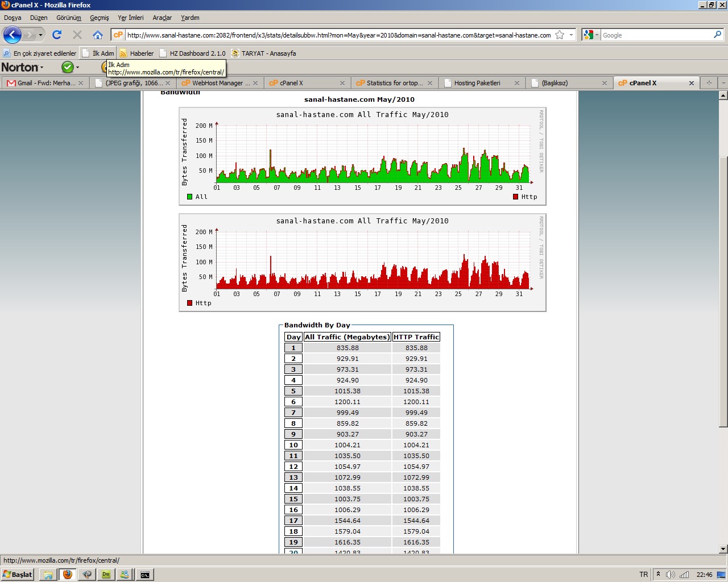Close the active cPanel X tab

pyautogui.click(x=692, y=83)
